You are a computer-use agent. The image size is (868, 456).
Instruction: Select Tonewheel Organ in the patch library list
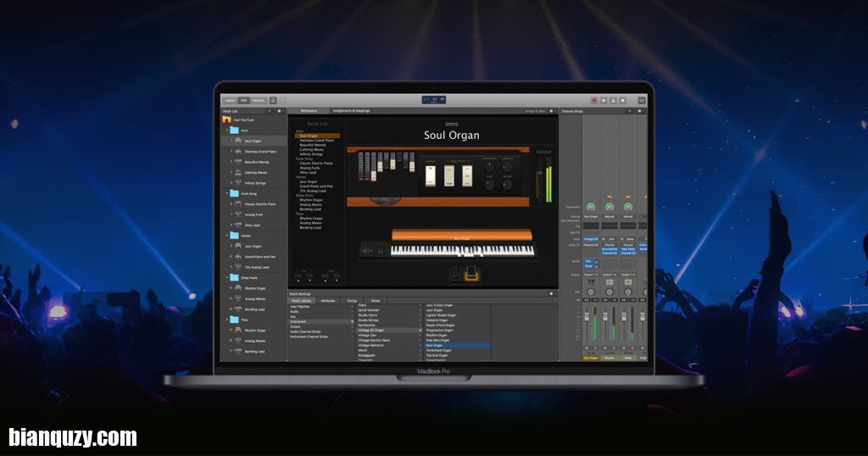pos(457,350)
